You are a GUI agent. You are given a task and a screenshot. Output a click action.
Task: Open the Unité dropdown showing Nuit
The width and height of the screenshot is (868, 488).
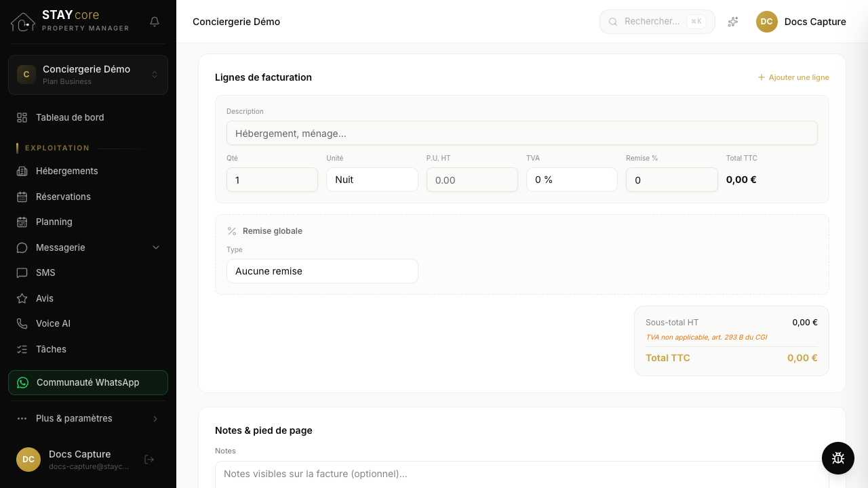click(372, 180)
